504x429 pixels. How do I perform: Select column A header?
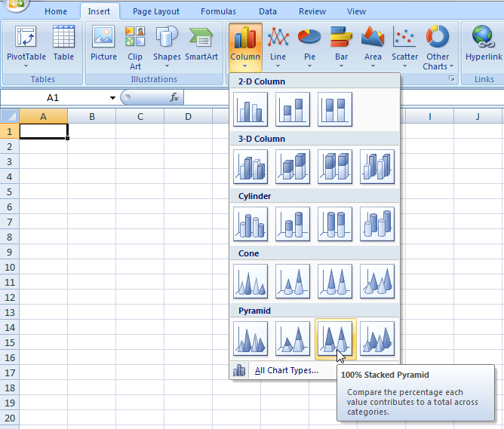click(44, 117)
